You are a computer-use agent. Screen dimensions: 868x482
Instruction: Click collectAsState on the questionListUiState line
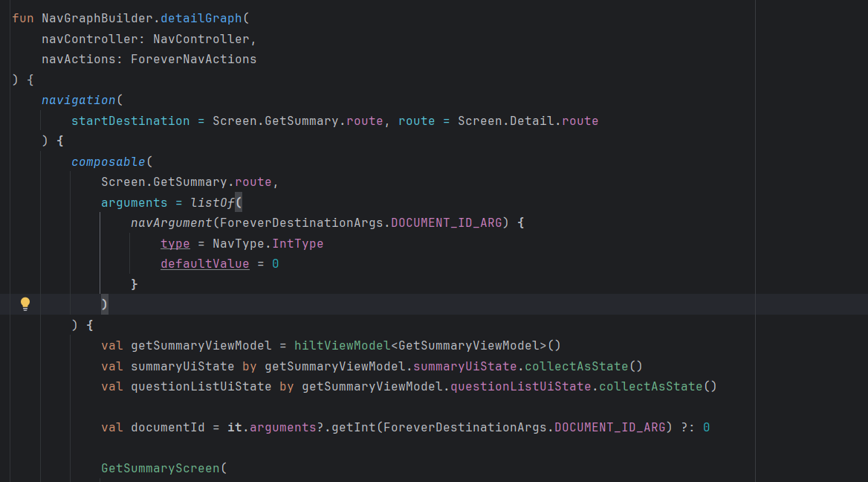click(650, 386)
